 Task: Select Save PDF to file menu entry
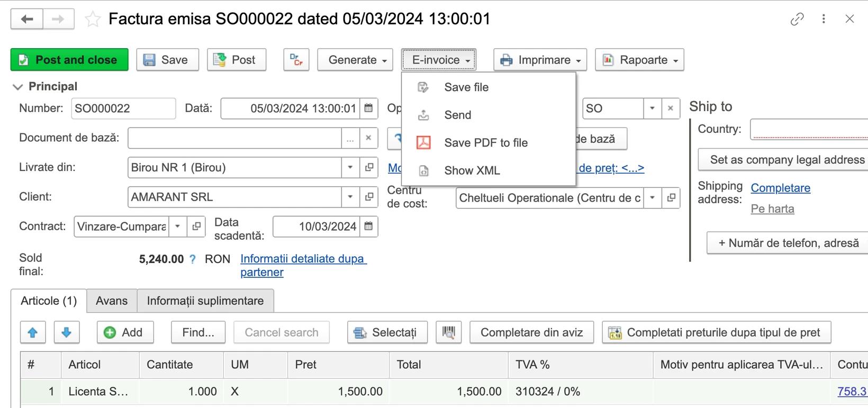click(x=489, y=143)
